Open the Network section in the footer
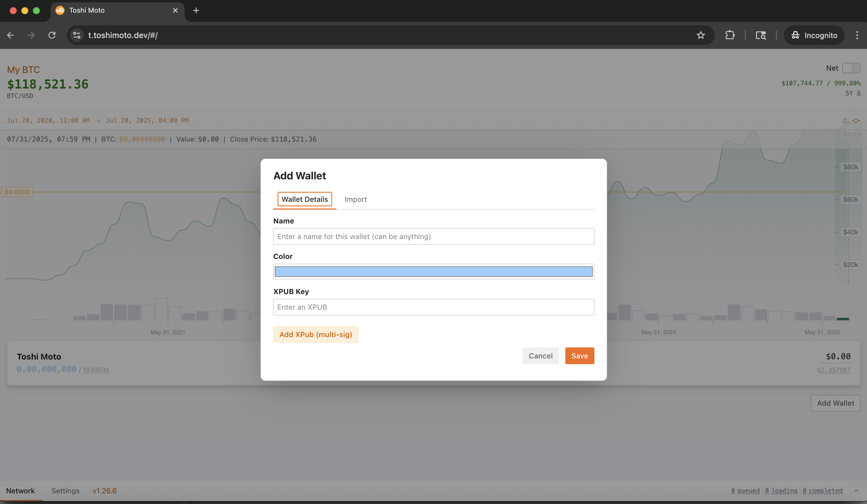Screen dimensions: 867x504 20,490
